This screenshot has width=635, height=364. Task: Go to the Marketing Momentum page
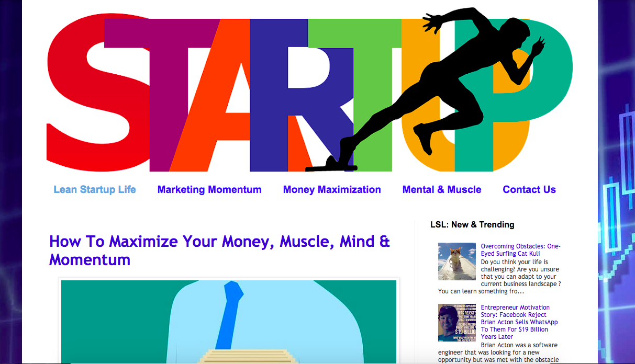(209, 189)
